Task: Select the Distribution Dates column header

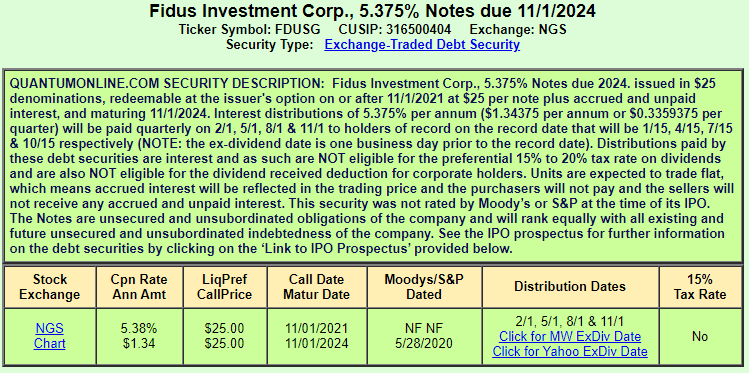Action: 570,287
